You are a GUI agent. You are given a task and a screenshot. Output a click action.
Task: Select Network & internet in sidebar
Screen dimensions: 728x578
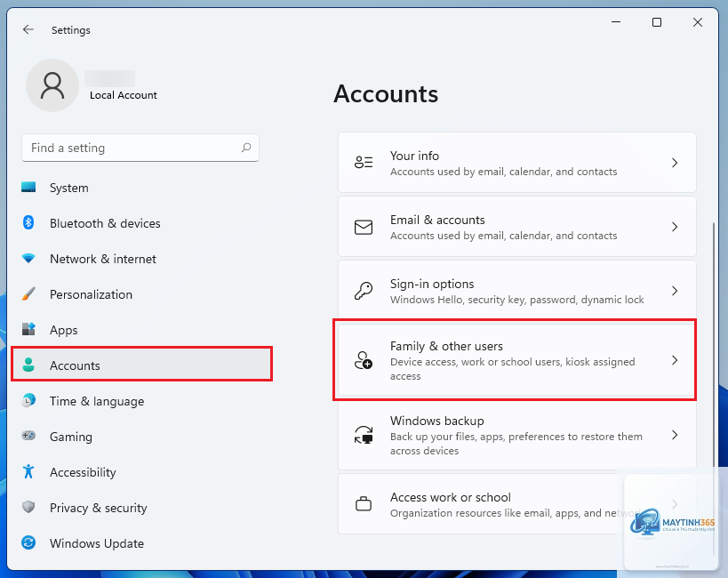click(103, 259)
